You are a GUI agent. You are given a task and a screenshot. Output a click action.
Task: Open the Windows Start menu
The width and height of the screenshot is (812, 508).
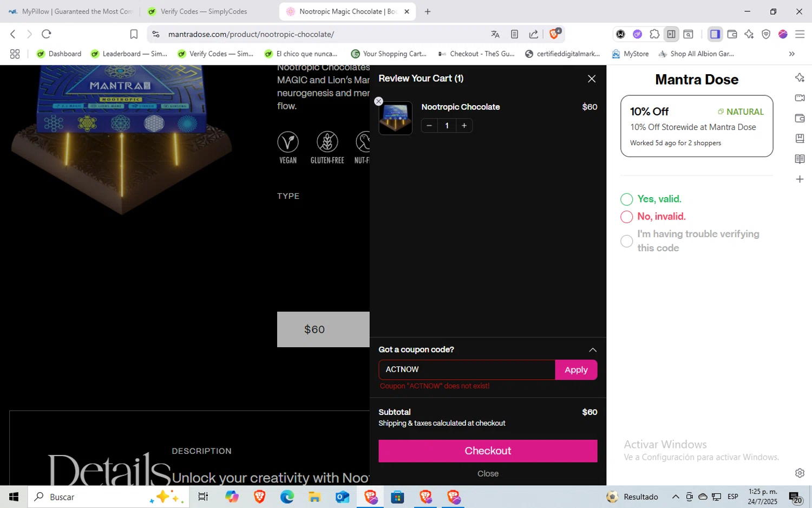click(14, 497)
